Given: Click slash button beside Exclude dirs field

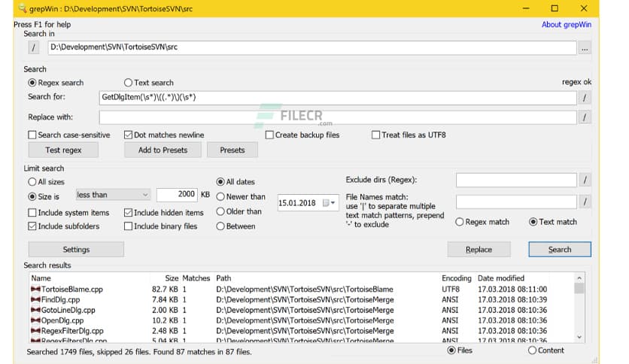Looking at the screenshot, I should pyautogui.click(x=585, y=180).
